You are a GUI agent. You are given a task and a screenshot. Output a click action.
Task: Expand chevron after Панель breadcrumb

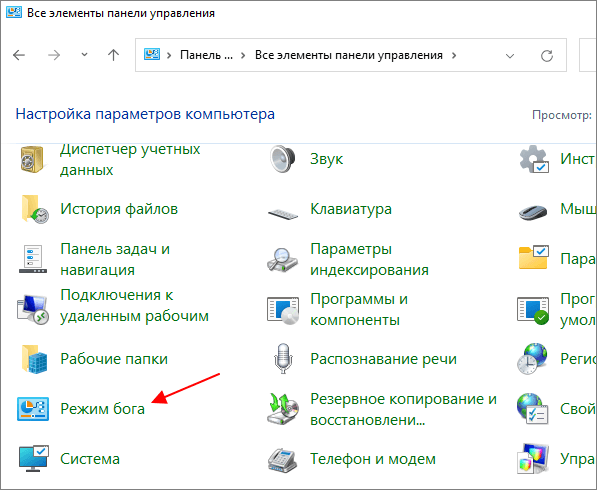click(x=243, y=55)
